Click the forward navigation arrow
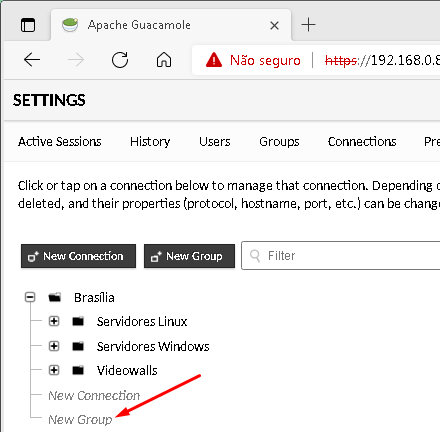 pyautogui.click(x=76, y=60)
